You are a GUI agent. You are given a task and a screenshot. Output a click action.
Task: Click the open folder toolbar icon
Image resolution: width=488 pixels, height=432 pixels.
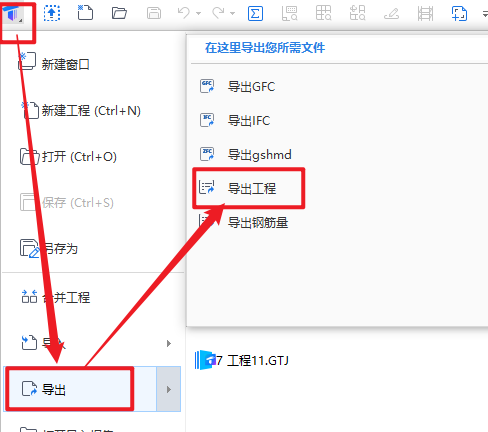click(x=119, y=13)
